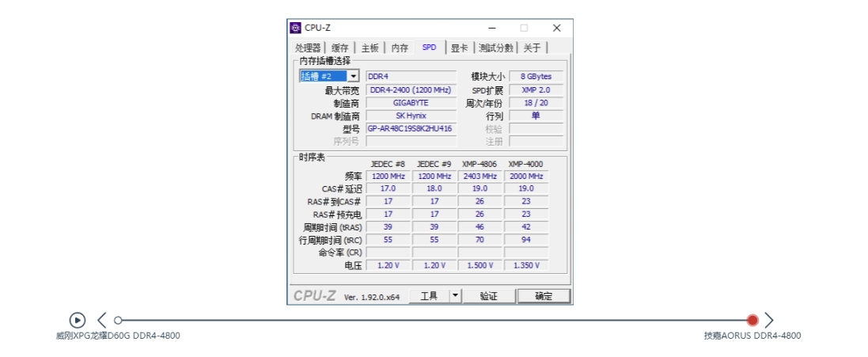
Task: Click the DDR4 memory type field
Action: [x=411, y=76]
